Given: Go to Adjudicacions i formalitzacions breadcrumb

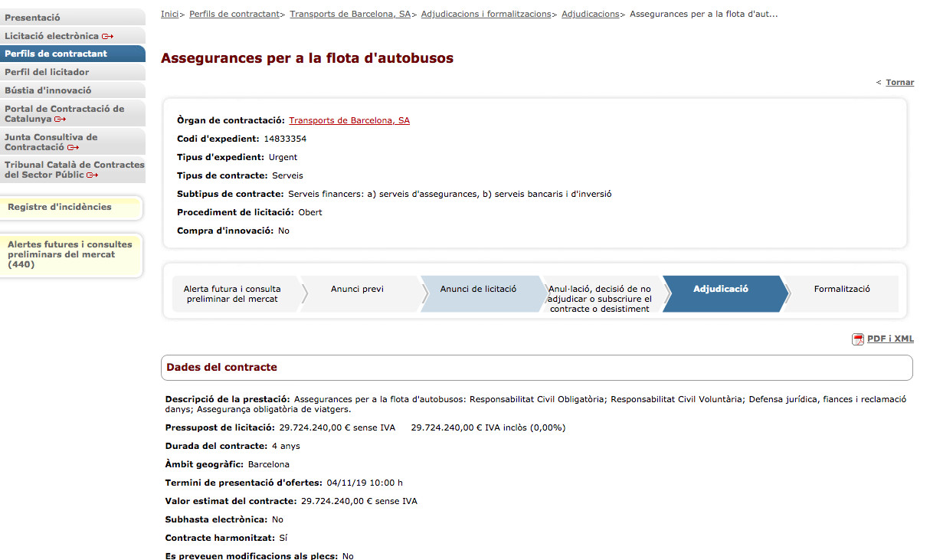Looking at the screenshot, I should tap(486, 14).
